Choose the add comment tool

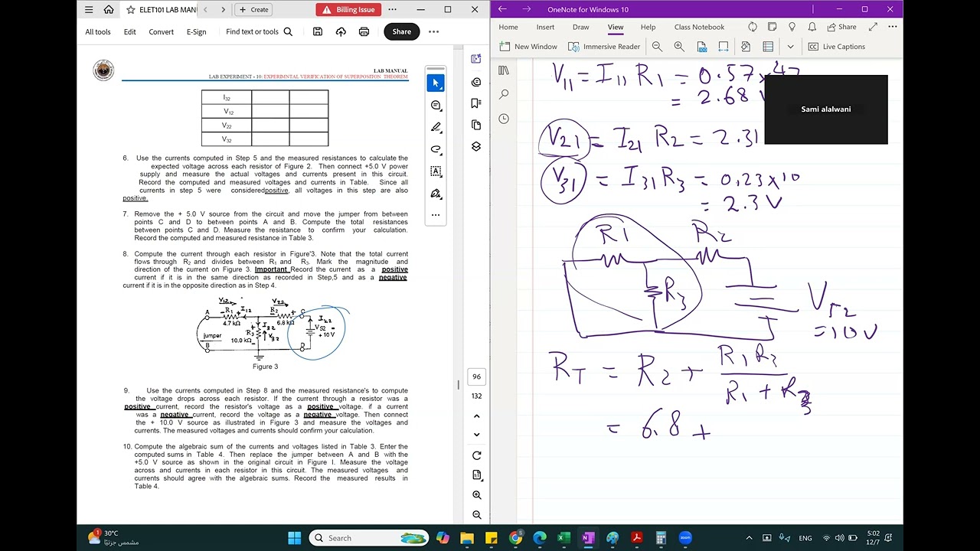click(x=436, y=105)
